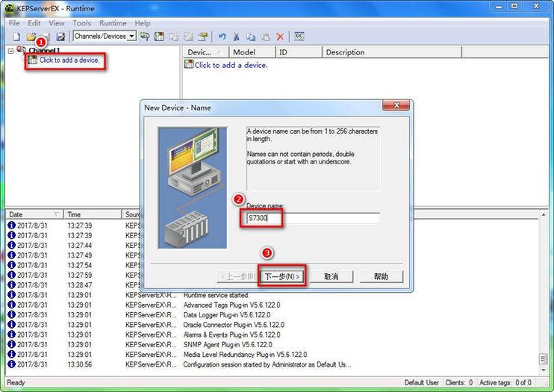This screenshot has height=392, width=554.
Task: Click info icon of 13:27:54 log row
Action: click(11, 265)
